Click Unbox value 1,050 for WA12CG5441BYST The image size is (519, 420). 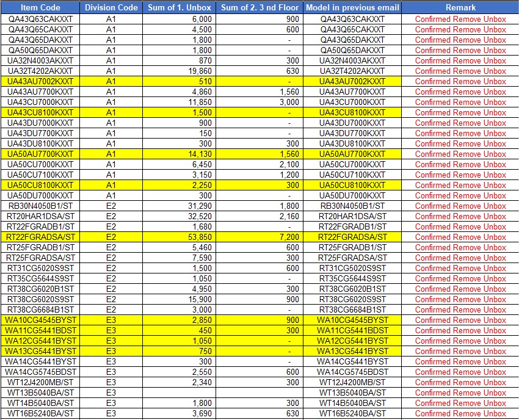click(x=179, y=341)
